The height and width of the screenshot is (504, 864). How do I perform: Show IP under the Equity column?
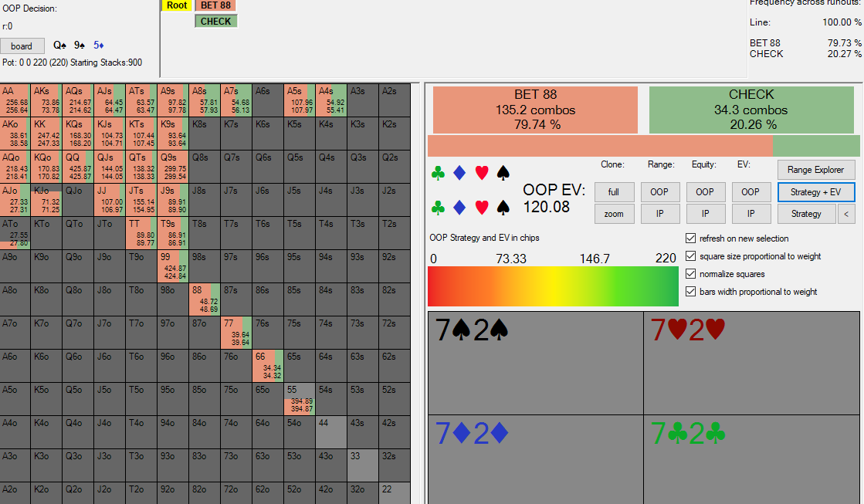click(705, 214)
